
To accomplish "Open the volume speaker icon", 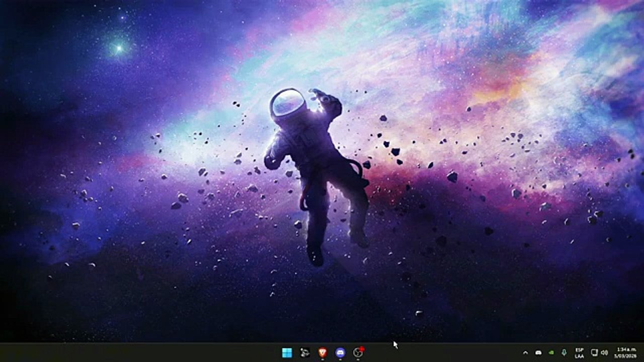I will (x=604, y=352).
